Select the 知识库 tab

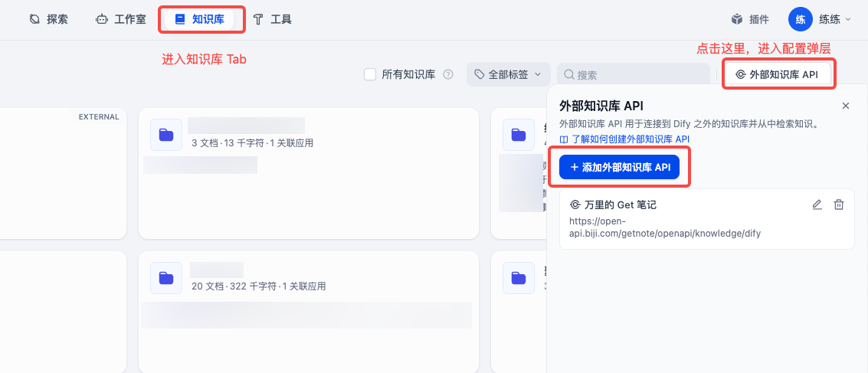tap(200, 19)
